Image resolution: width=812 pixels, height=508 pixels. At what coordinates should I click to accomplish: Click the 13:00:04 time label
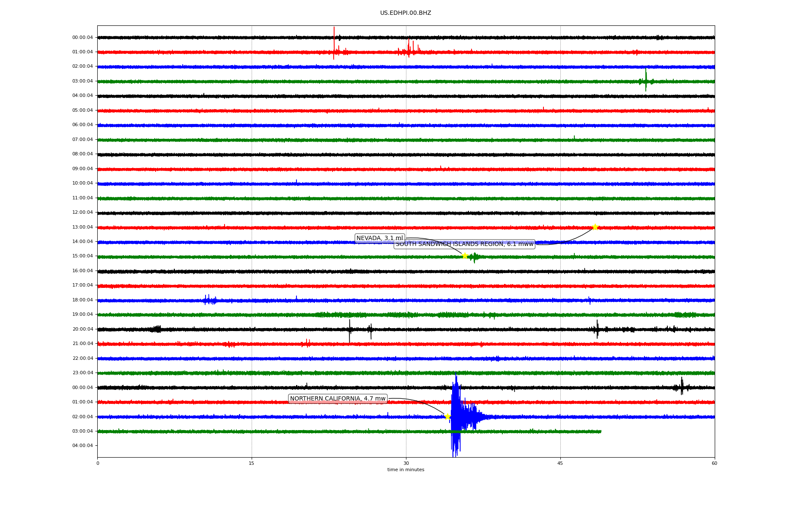[x=82, y=227]
